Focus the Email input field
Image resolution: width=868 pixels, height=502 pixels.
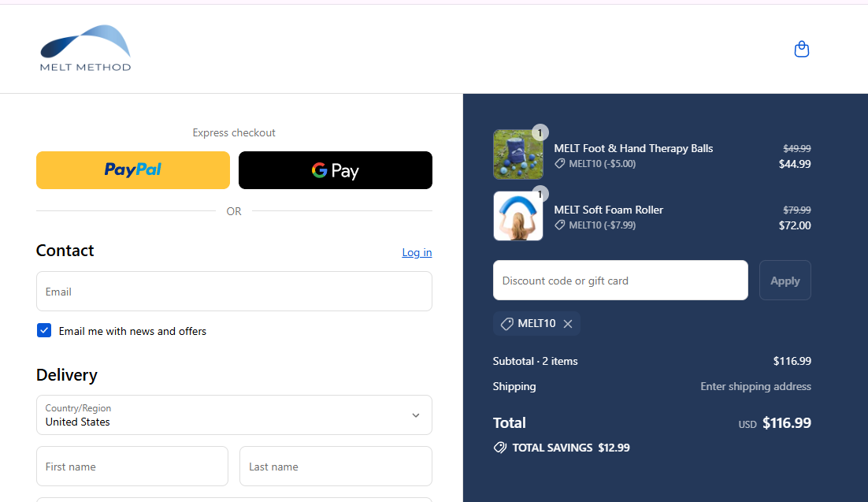(234, 292)
